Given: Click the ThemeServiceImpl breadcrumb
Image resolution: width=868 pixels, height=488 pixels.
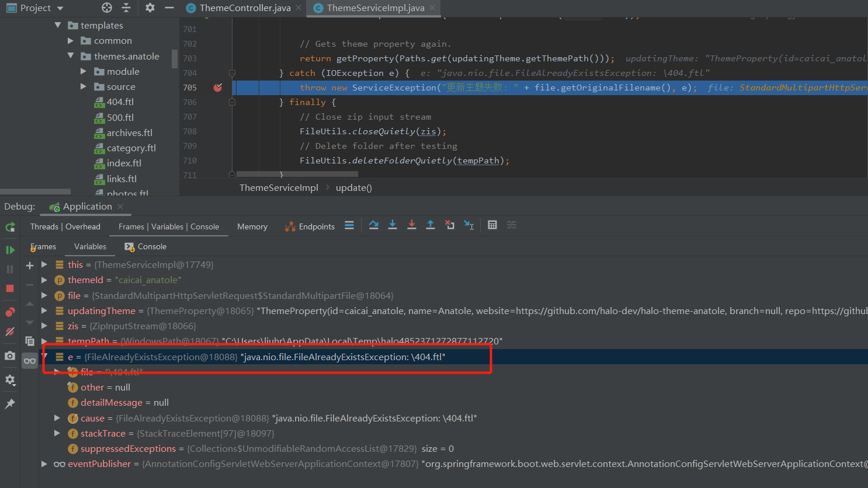Looking at the screenshot, I should (x=279, y=187).
